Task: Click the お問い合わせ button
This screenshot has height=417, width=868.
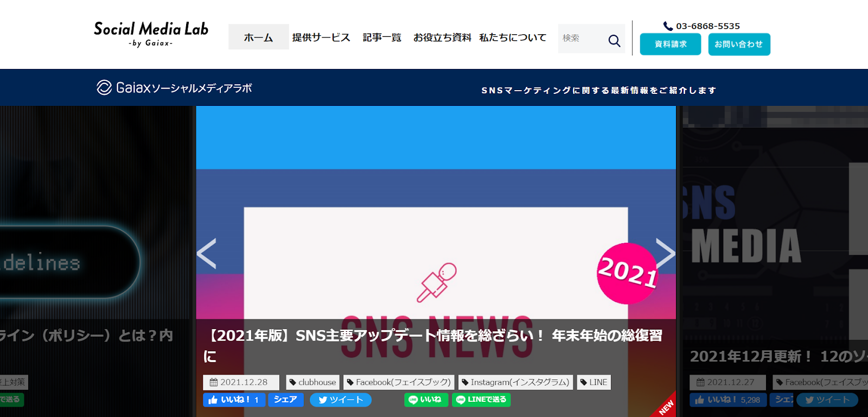Action: (739, 45)
